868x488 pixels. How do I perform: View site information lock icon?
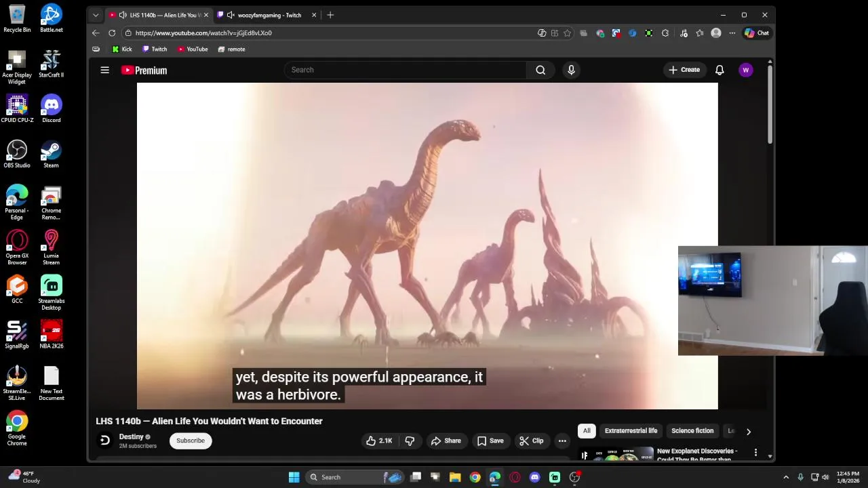[128, 33]
